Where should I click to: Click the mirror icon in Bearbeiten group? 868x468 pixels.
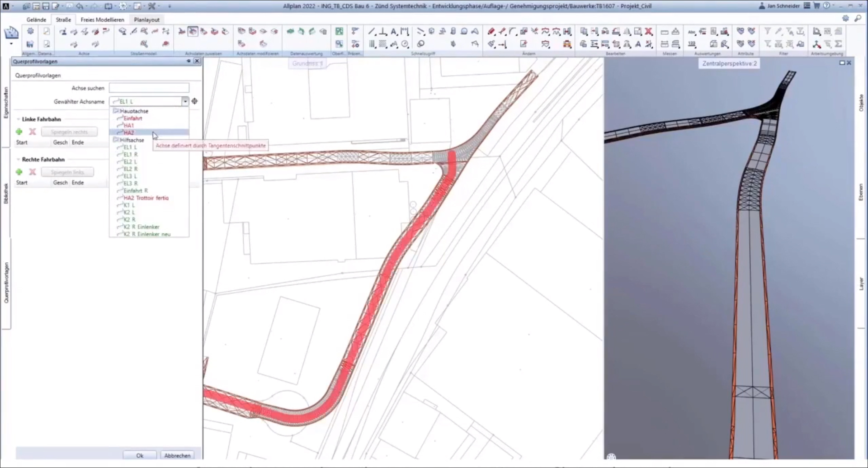(x=627, y=31)
